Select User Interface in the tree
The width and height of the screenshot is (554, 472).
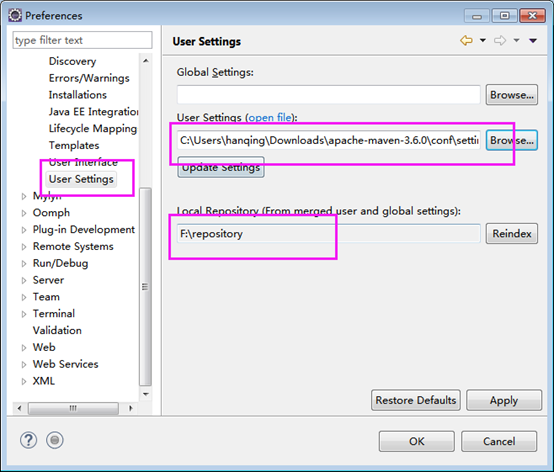83,162
